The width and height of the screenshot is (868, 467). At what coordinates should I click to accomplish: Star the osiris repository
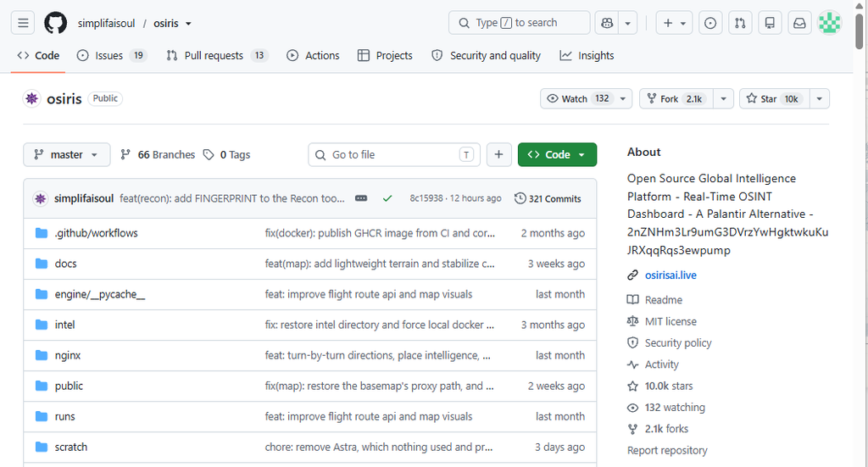[x=775, y=98]
